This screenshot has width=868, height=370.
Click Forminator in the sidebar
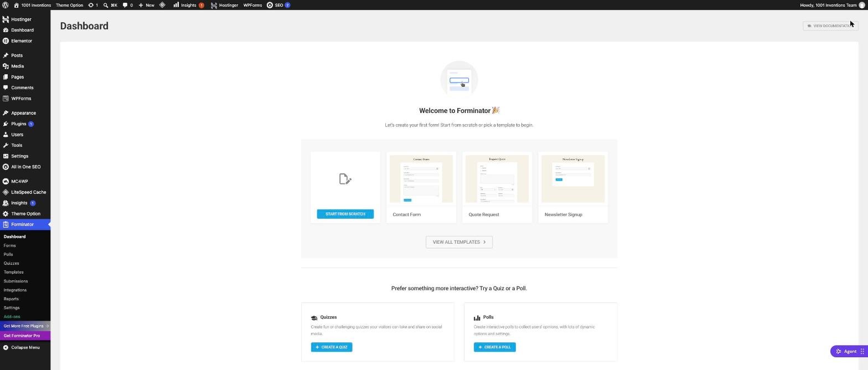pyautogui.click(x=25, y=224)
